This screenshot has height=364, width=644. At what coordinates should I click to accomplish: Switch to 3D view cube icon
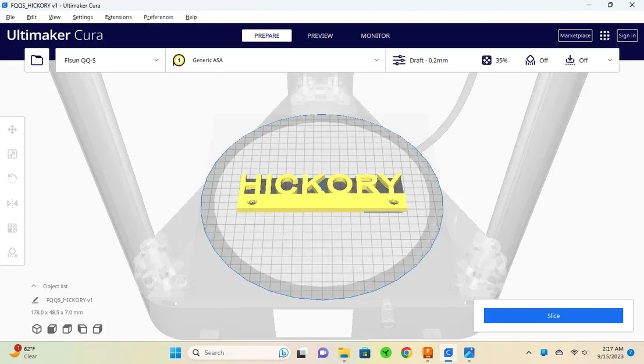[x=37, y=329]
